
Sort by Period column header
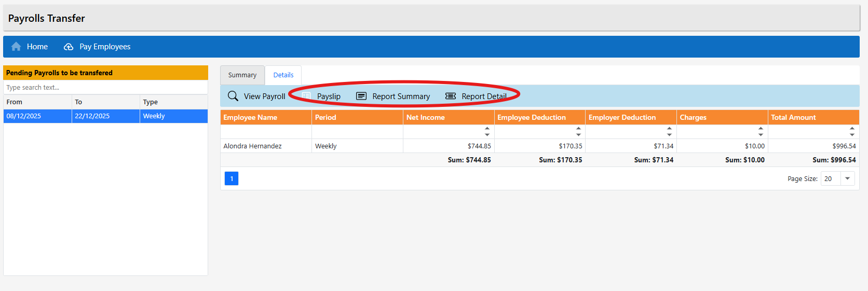pos(357,117)
